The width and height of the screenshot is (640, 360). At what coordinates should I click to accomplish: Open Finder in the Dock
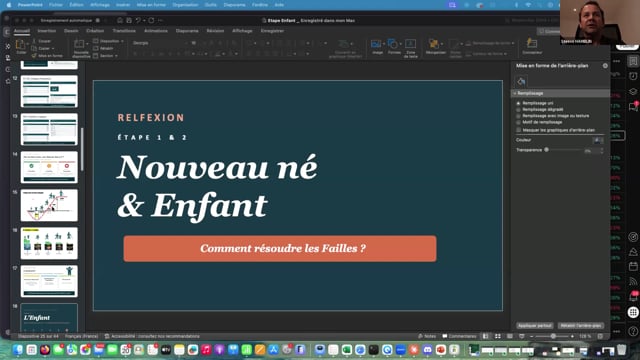point(18,349)
